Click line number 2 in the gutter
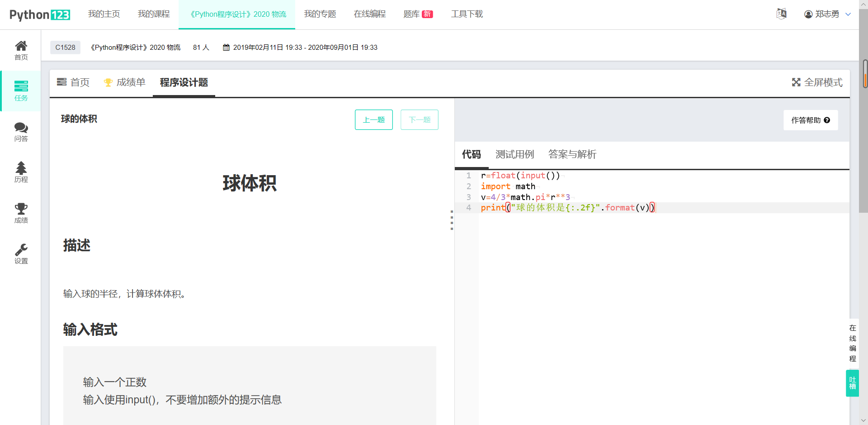Image resolution: width=868 pixels, height=425 pixels. click(469, 186)
